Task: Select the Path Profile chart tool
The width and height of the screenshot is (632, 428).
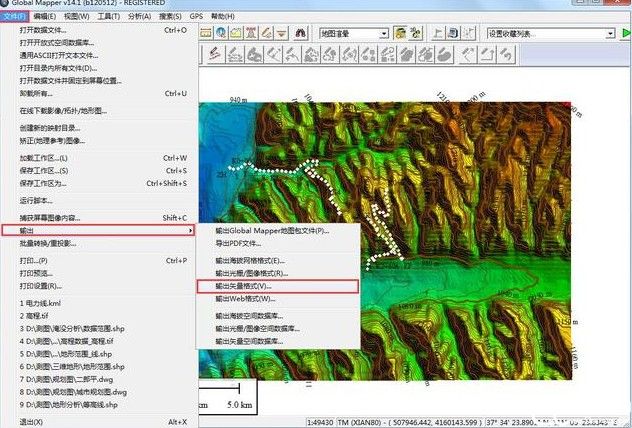Action: click(236, 33)
